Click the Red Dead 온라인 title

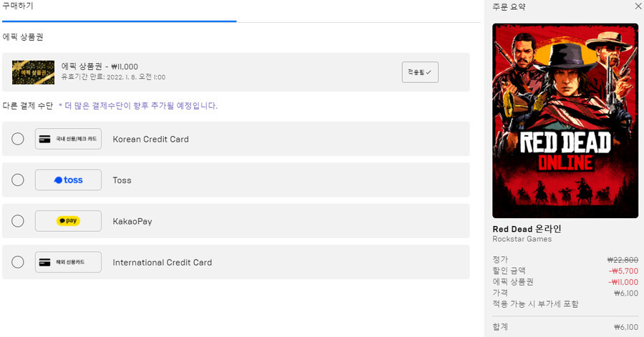point(527,229)
